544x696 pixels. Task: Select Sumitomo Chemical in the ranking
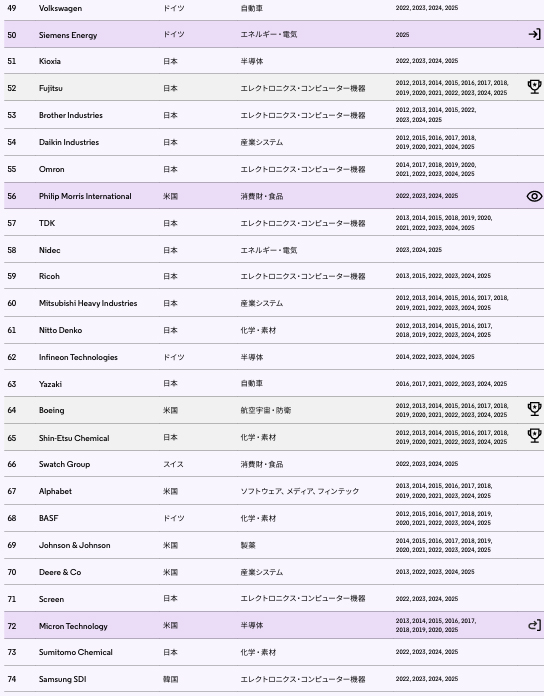point(75,652)
